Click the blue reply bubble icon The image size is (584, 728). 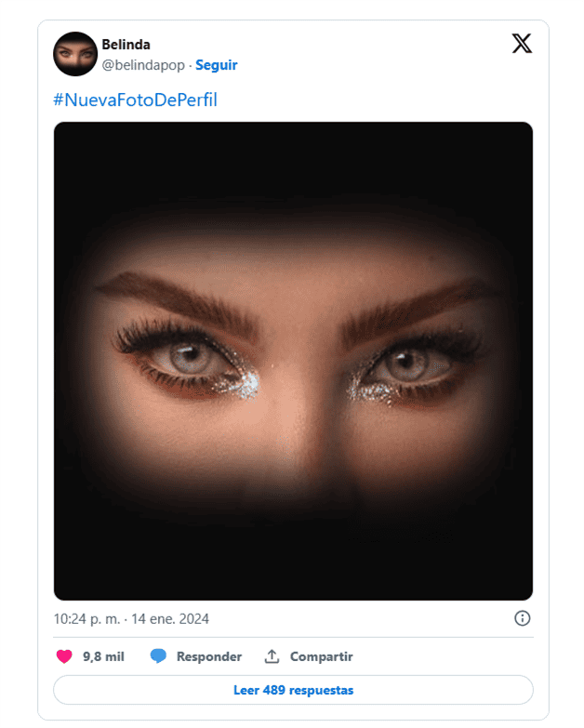158,656
